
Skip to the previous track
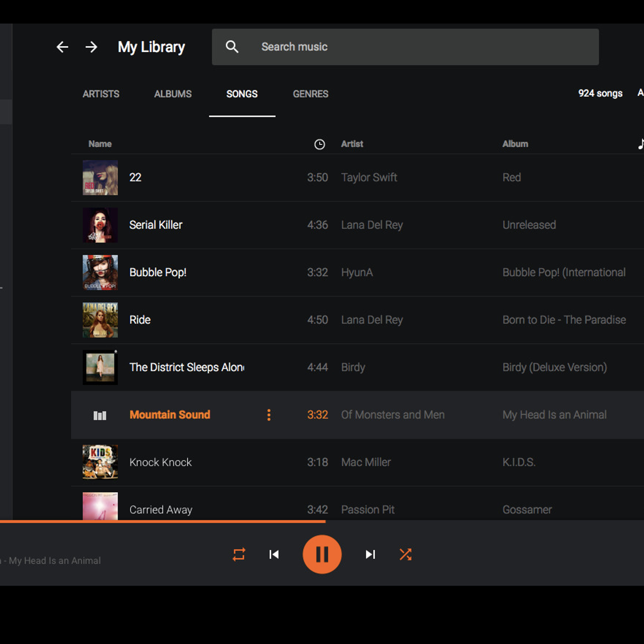tap(274, 554)
